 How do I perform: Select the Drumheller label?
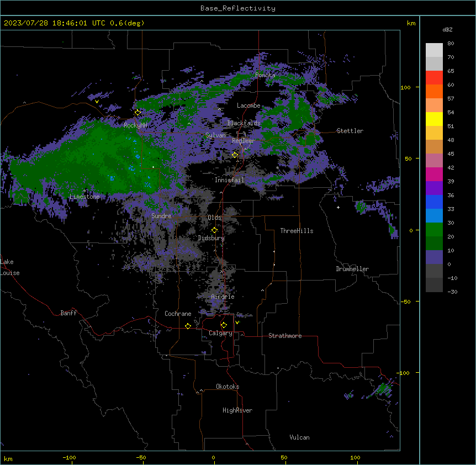352,269
